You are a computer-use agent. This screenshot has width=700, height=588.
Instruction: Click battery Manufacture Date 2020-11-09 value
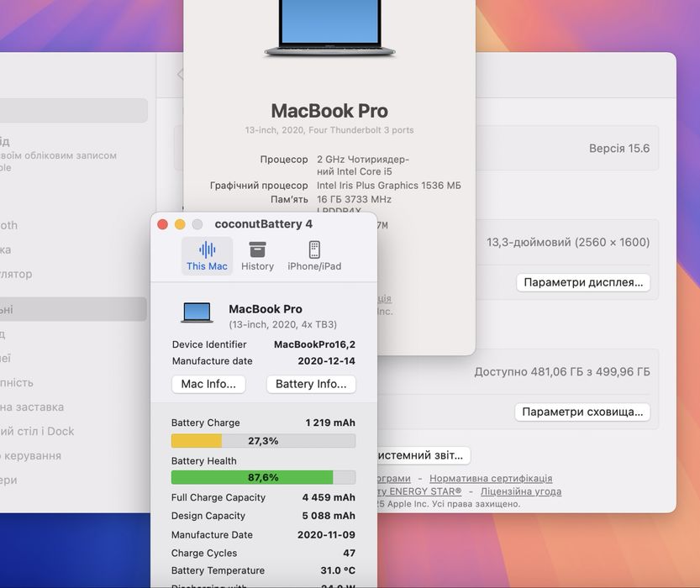pos(326,534)
